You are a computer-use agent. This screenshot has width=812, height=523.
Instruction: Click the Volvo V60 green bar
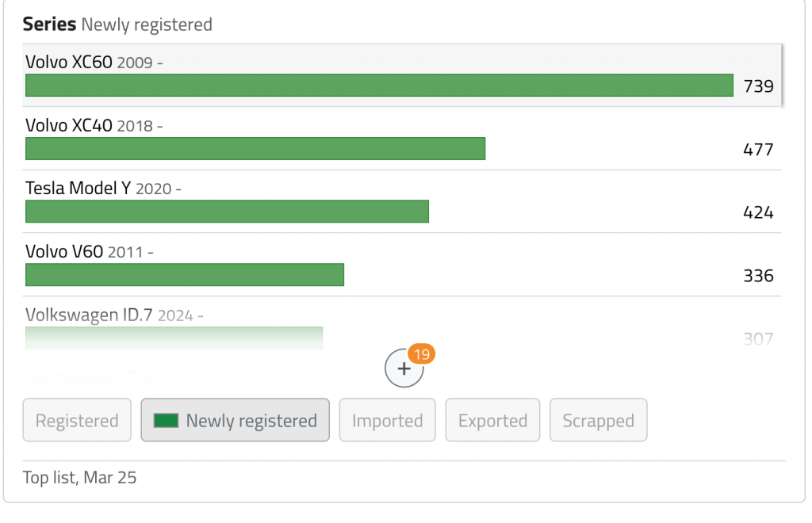(184, 275)
